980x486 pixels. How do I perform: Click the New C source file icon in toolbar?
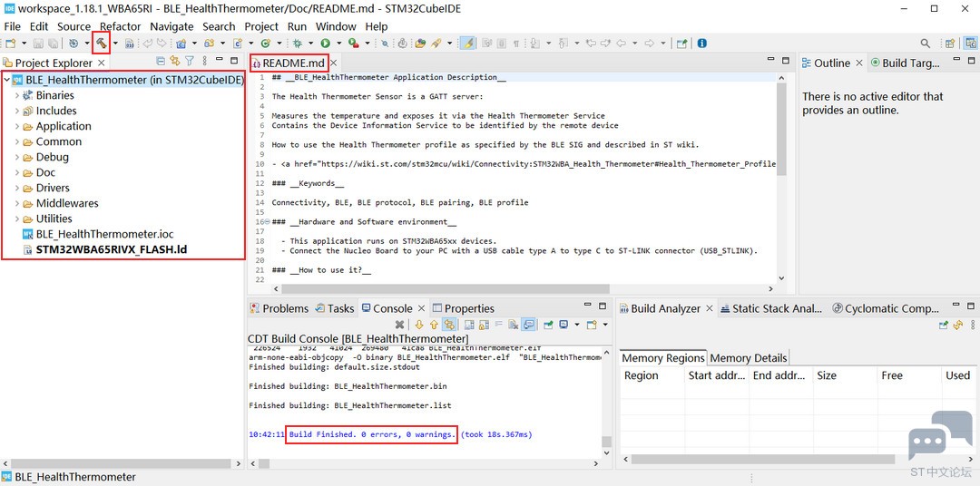[x=238, y=44]
